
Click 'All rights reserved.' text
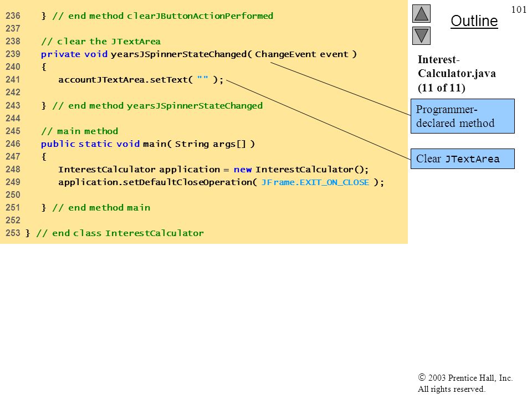pyautogui.click(x=451, y=389)
